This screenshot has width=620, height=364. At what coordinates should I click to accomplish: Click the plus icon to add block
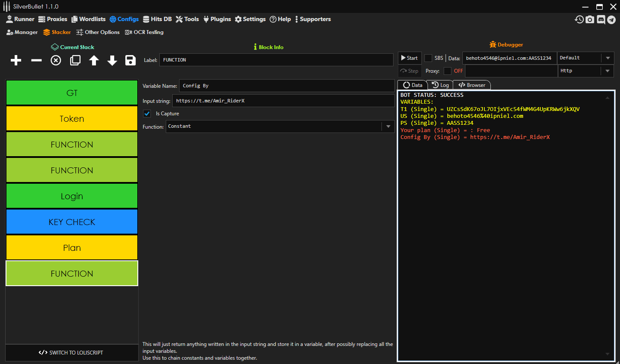(x=16, y=60)
